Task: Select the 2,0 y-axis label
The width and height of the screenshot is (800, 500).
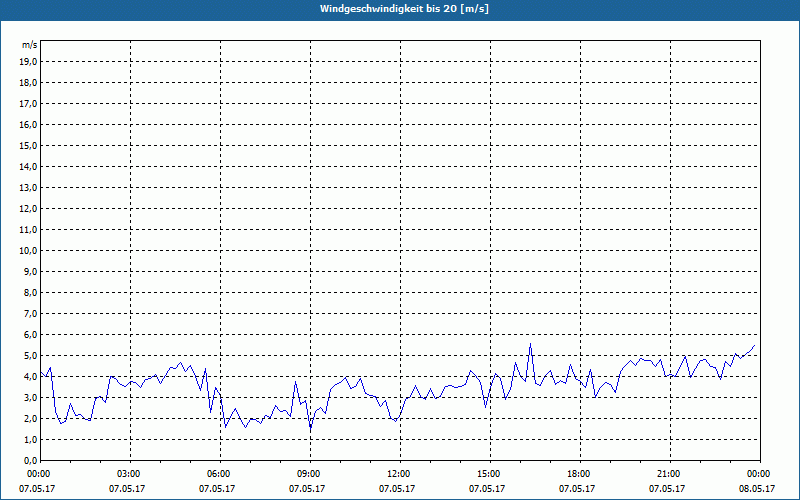Action: click(30, 418)
